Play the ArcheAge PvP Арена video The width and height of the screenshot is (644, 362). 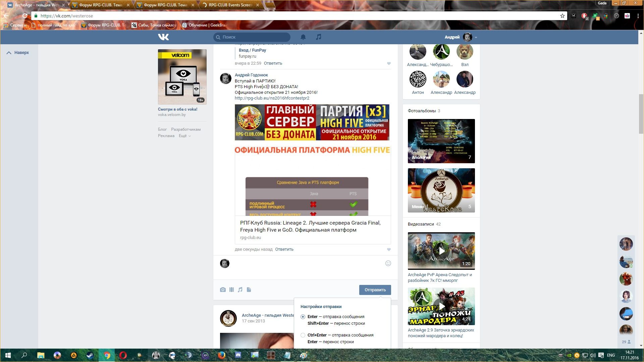pyautogui.click(x=441, y=251)
